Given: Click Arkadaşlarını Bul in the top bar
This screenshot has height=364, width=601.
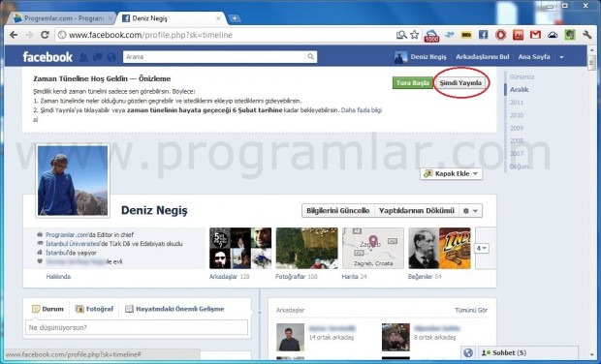Looking at the screenshot, I should click(x=483, y=57).
